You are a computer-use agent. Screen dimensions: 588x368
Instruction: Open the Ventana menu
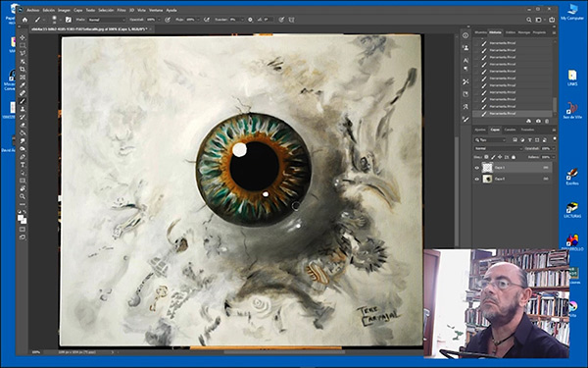tap(156, 10)
